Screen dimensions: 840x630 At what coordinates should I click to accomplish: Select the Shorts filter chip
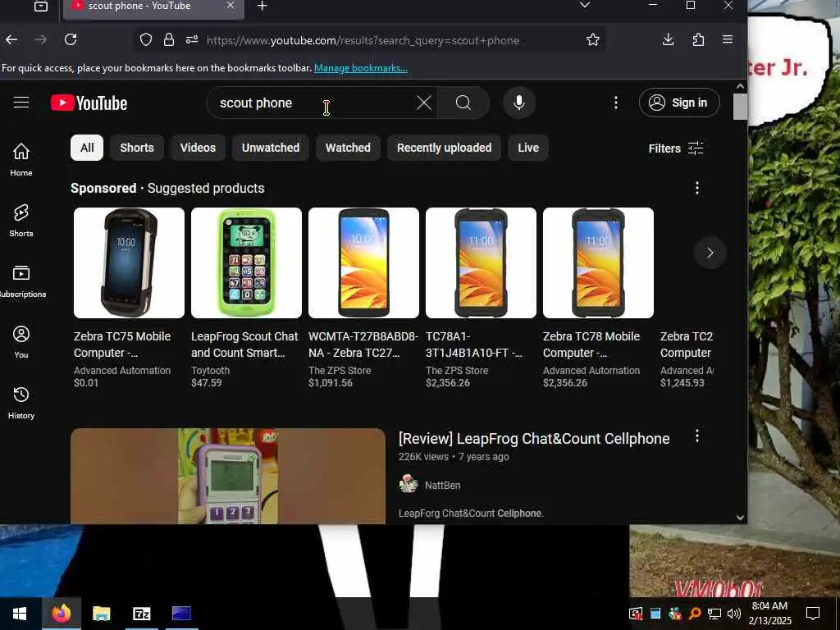point(137,148)
